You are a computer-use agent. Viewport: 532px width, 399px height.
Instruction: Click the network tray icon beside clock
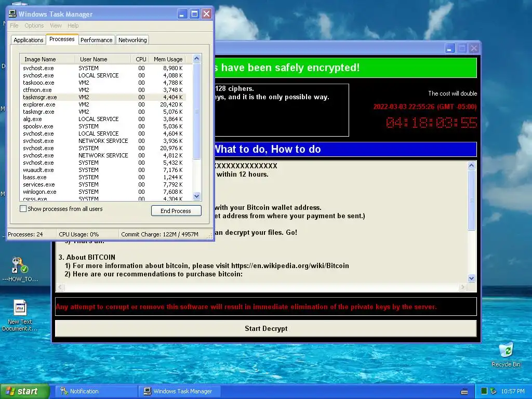click(x=493, y=391)
